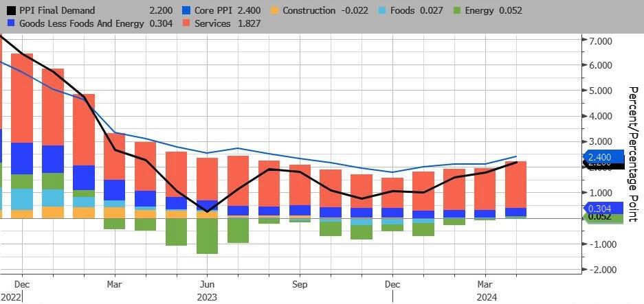This screenshot has height=304, width=644.
Task: Click the light blue Foods legend swatch
Action: pos(382,10)
